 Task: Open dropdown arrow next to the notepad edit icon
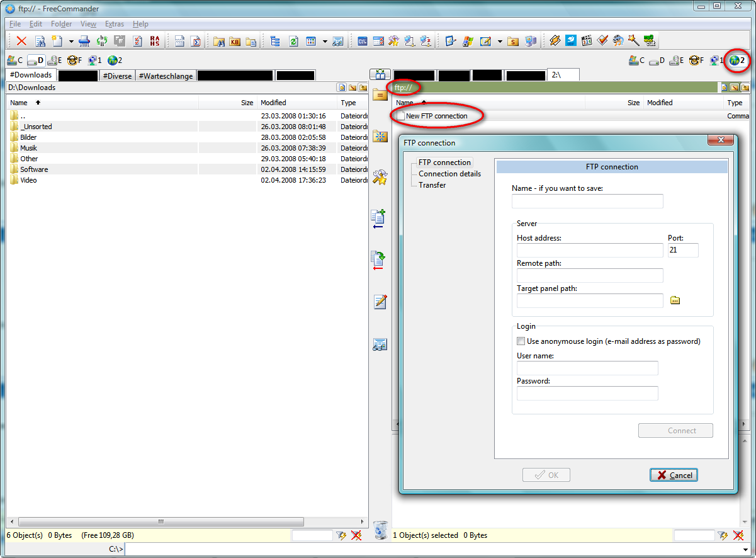click(500, 42)
